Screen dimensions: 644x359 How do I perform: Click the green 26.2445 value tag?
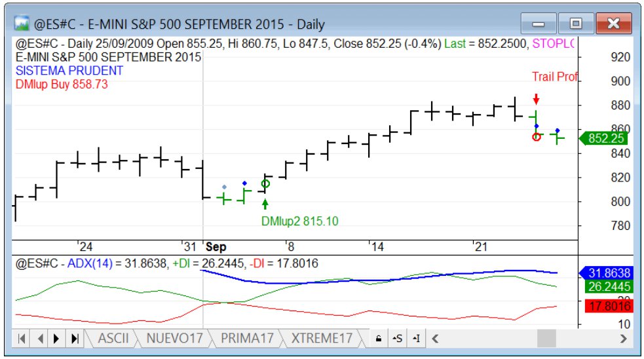pyautogui.click(x=609, y=287)
